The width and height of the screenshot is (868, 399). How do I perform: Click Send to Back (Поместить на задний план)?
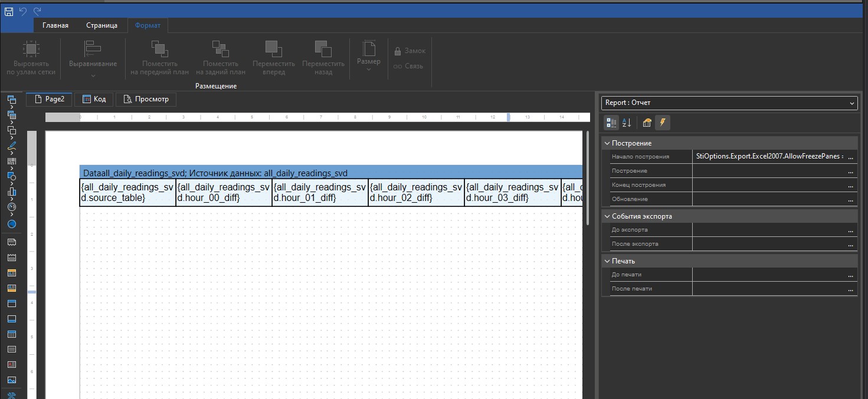tap(221, 58)
